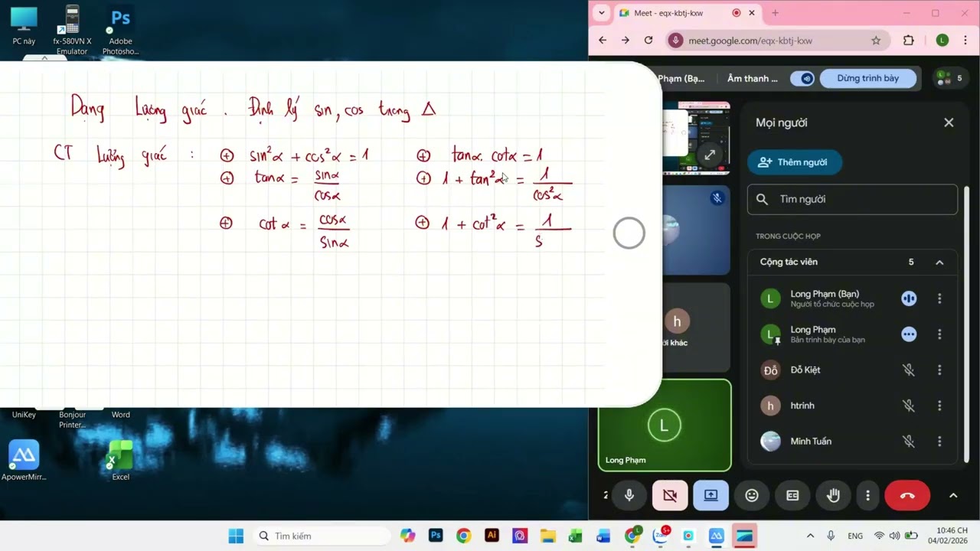Viewport: 980px width, 551px height.
Task: Open more options for Long Phạm (Bạn)
Action: click(x=939, y=298)
